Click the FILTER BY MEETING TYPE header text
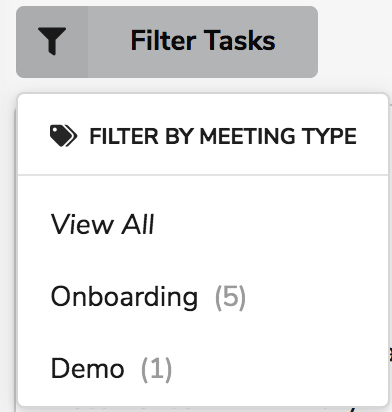This screenshot has height=412, width=392. click(x=223, y=136)
